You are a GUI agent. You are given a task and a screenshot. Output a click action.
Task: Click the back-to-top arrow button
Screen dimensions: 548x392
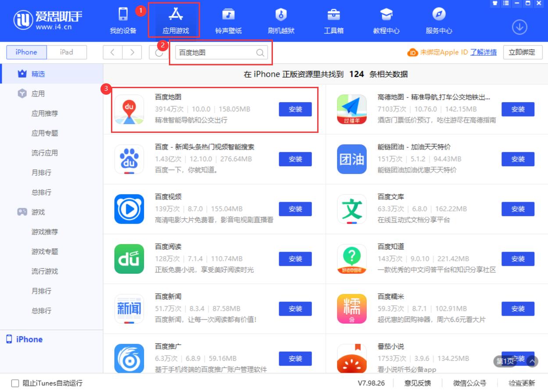[532, 361]
